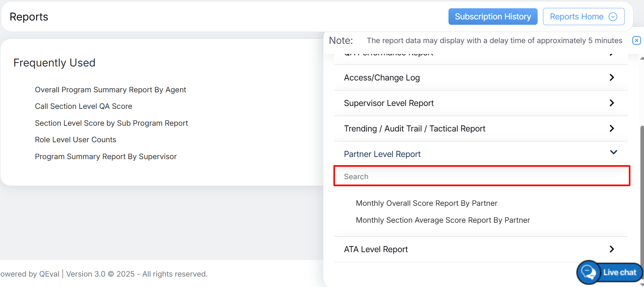Open Program Summary Report By Supervisor

pos(106,157)
